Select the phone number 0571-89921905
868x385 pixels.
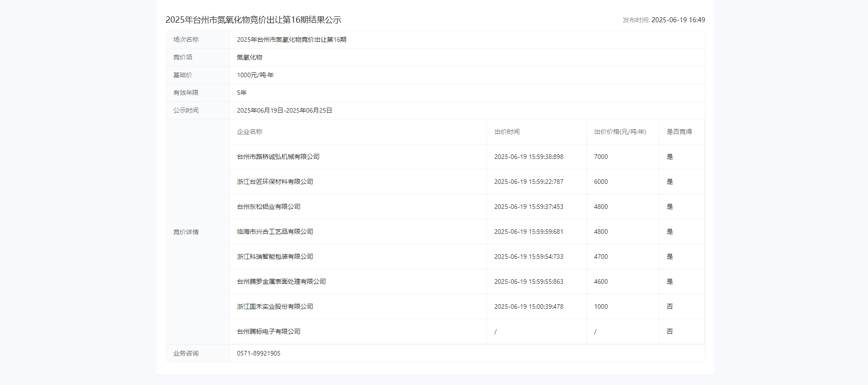258,353
